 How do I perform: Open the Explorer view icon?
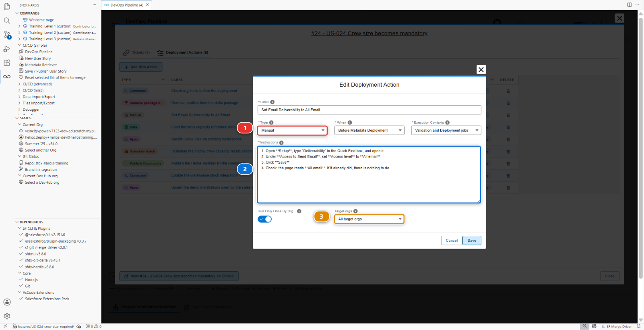pyautogui.click(x=7, y=6)
